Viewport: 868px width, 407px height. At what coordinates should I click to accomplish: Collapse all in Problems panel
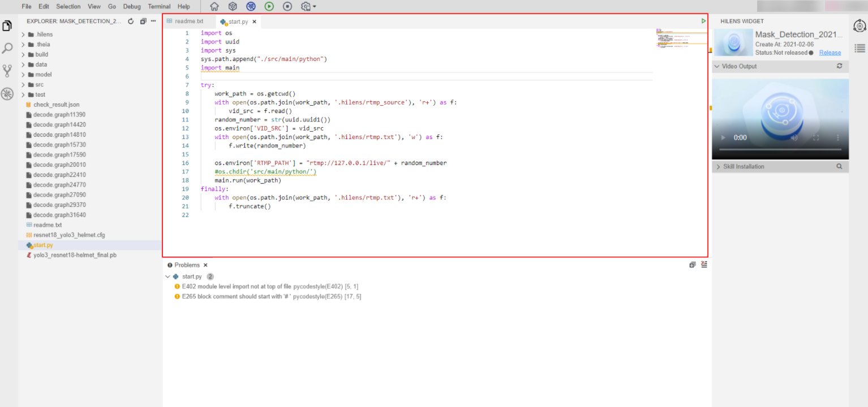tap(692, 265)
